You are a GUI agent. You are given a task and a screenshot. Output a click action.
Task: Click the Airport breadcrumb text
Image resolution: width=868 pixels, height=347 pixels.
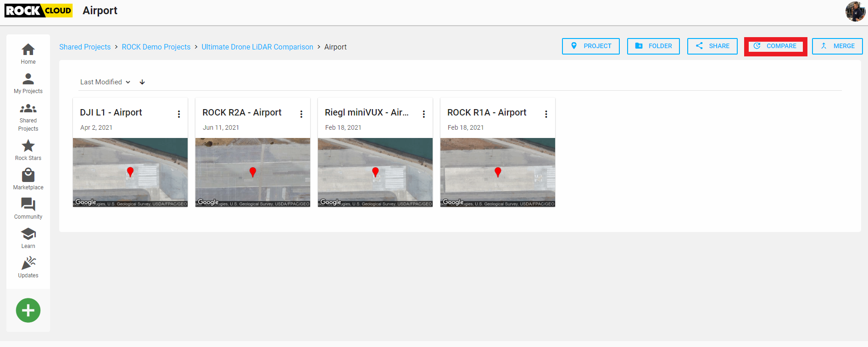coord(335,47)
